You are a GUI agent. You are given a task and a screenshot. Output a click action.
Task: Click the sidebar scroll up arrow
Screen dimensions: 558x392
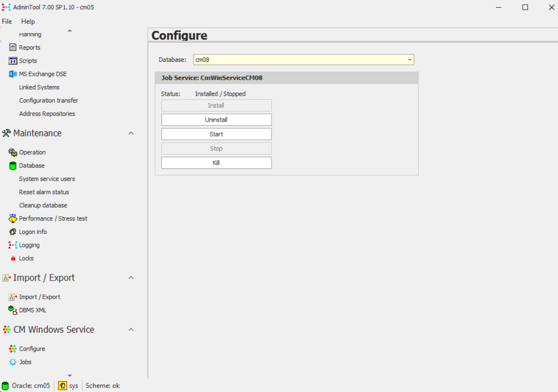[70, 31]
